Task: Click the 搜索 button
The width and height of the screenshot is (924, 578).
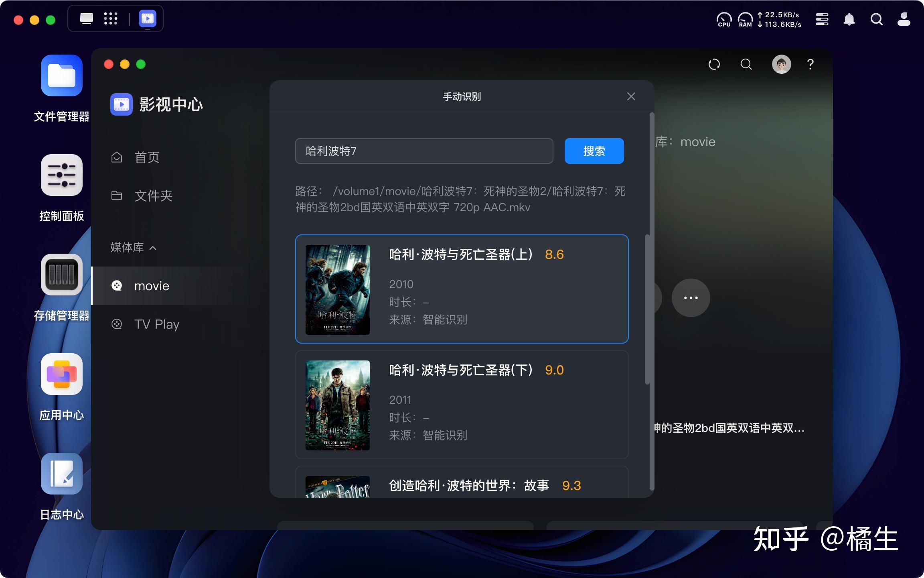Action: click(594, 151)
